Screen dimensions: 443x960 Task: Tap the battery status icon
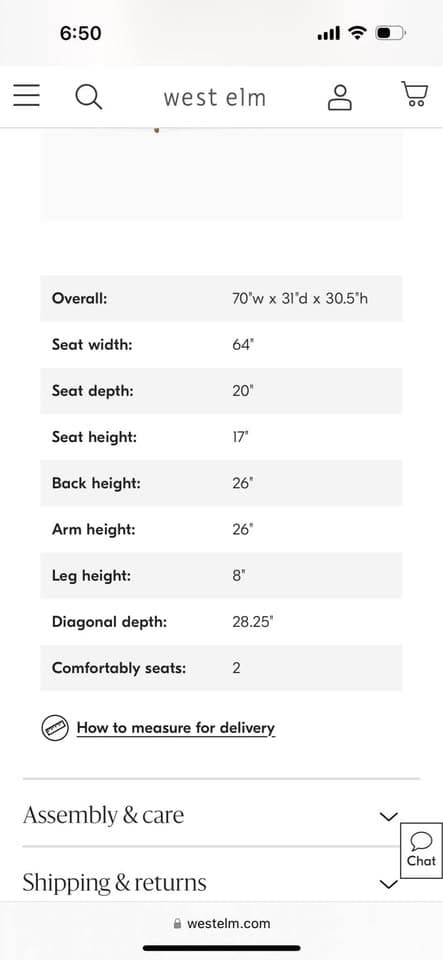point(391,33)
